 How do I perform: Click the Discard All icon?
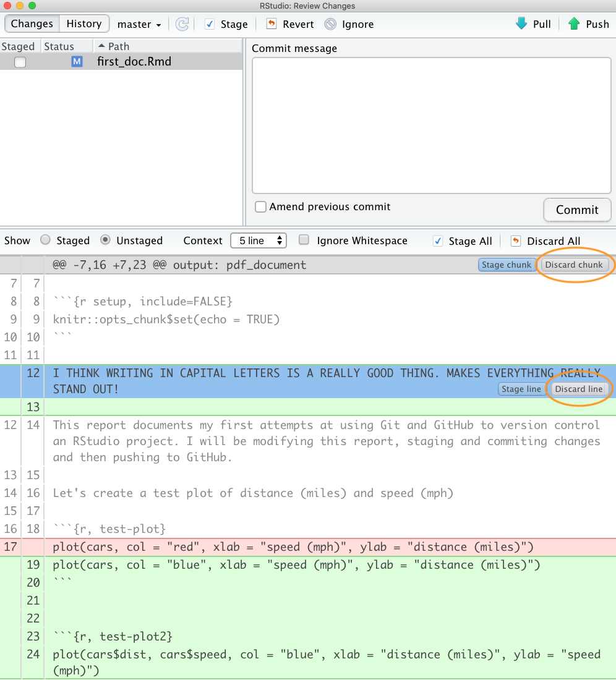click(x=516, y=240)
